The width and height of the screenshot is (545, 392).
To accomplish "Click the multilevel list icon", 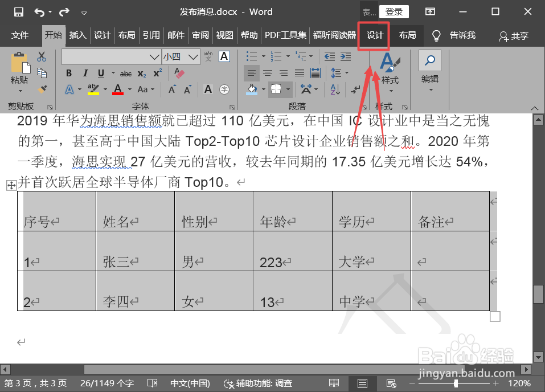I will click(301, 56).
